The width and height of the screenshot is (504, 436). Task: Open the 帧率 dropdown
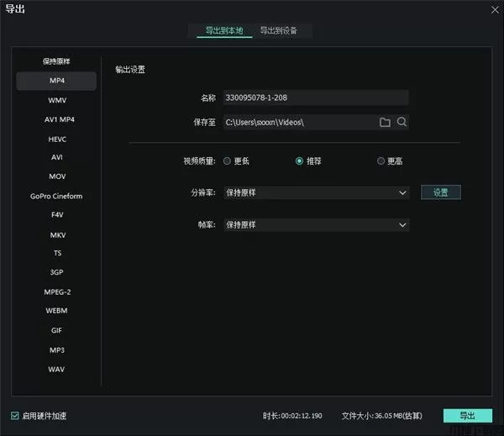(317, 225)
